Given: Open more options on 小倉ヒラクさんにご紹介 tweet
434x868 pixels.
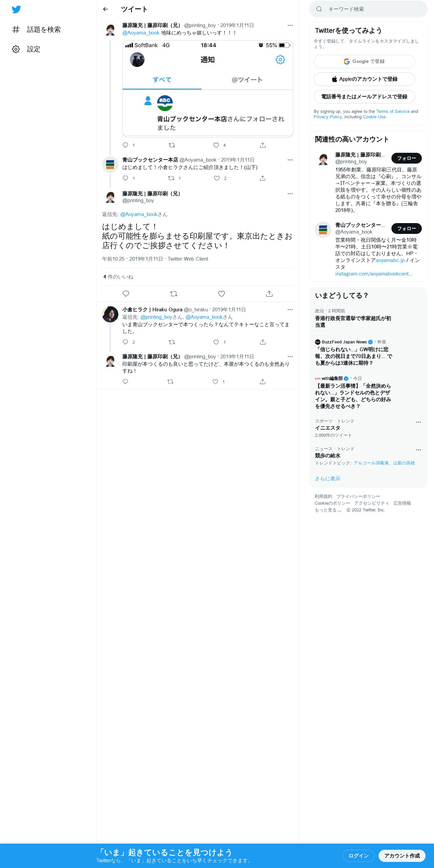Looking at the screenshot, I should click(x=290, y=160).
